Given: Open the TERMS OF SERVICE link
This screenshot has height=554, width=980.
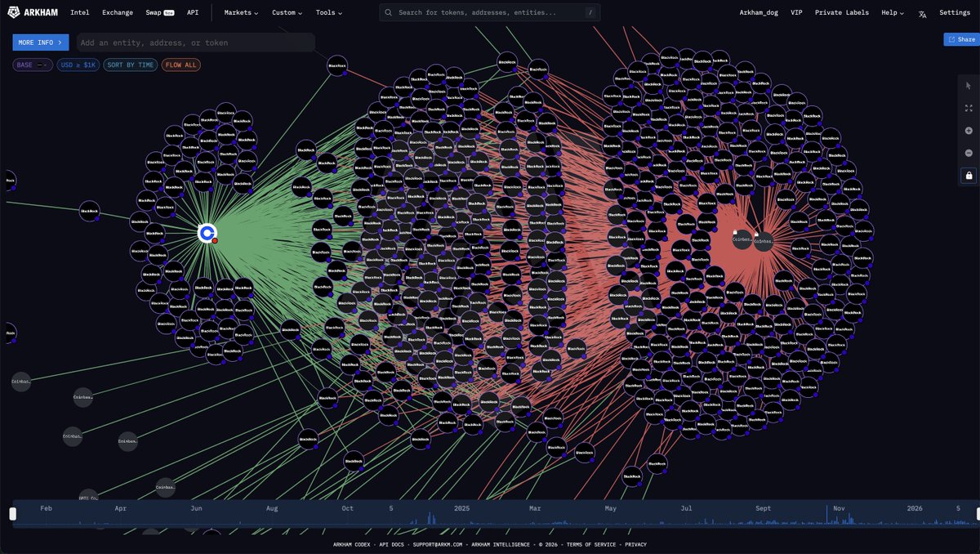Looking at the screenshot, I should [591, 544].
